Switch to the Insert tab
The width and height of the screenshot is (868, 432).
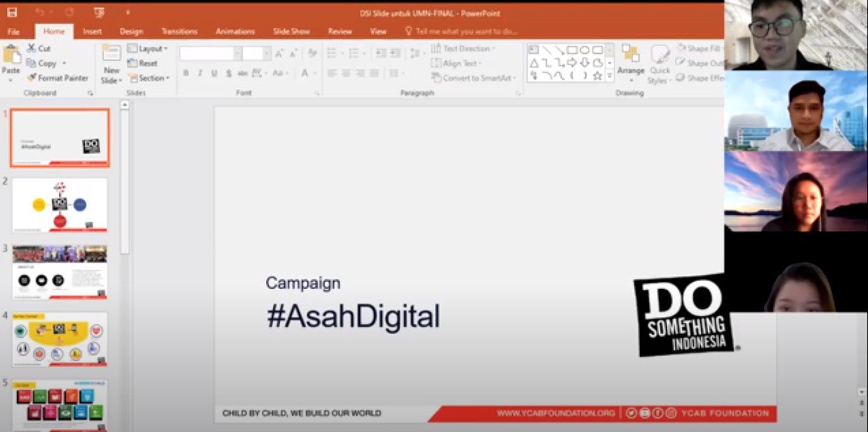(x=92, y=32)
